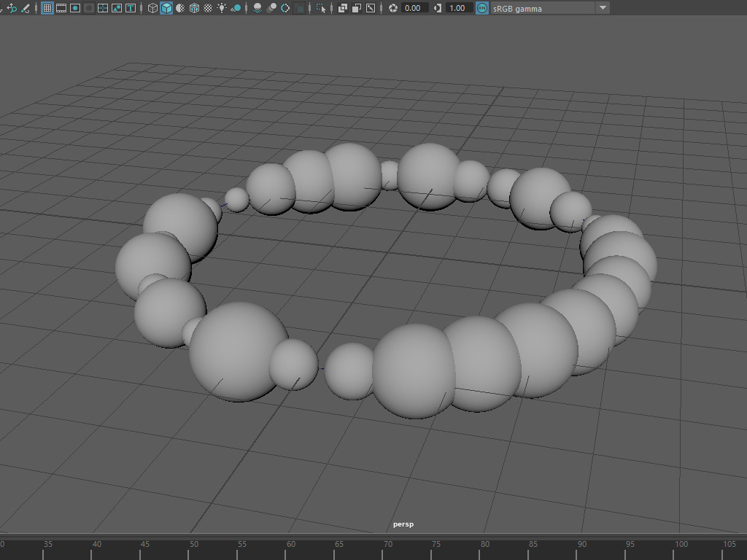Image resolution: width=747 pixels, height=560 pixels.
Task: Toggle the Resolution Gate overlay
Action: 75,8
